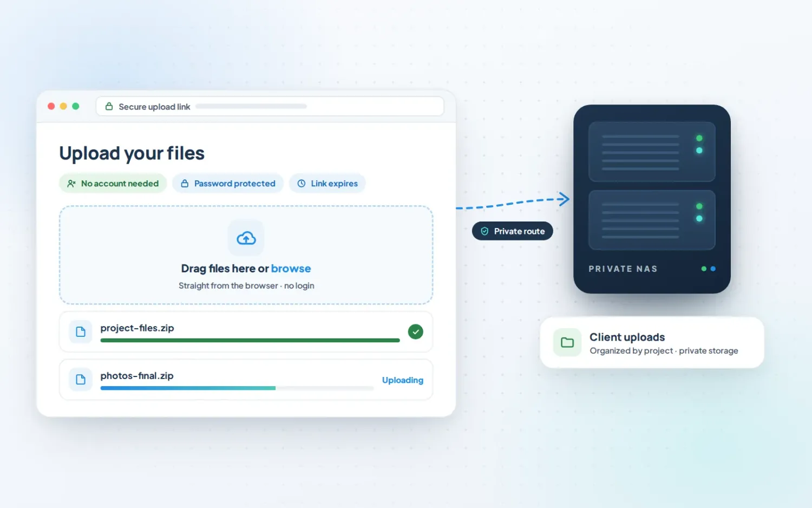The width and height of the screenshot is (812, 508).
Task: Click the Upload your files heading
Action: click(x=132, y=153)
